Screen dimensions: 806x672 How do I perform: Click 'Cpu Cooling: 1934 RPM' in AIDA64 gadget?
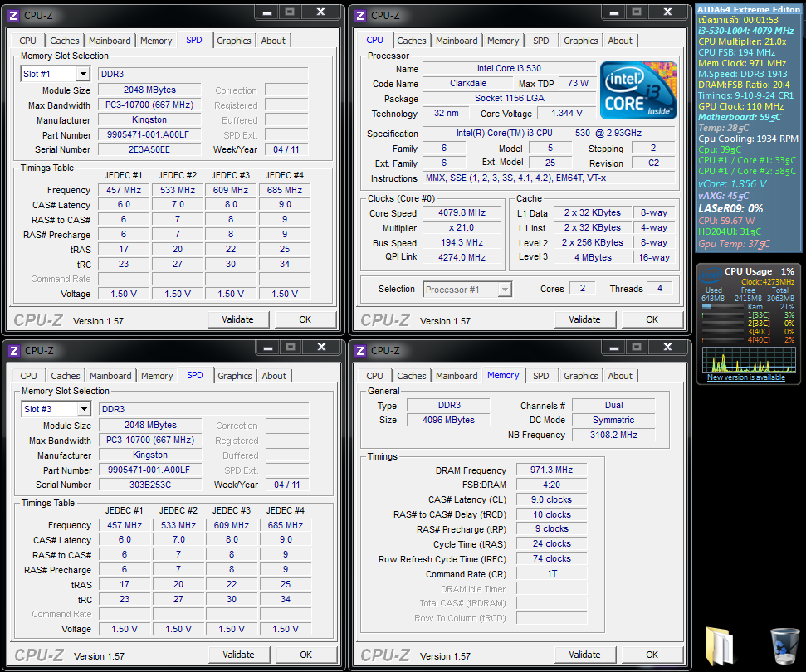coord(748,139)
